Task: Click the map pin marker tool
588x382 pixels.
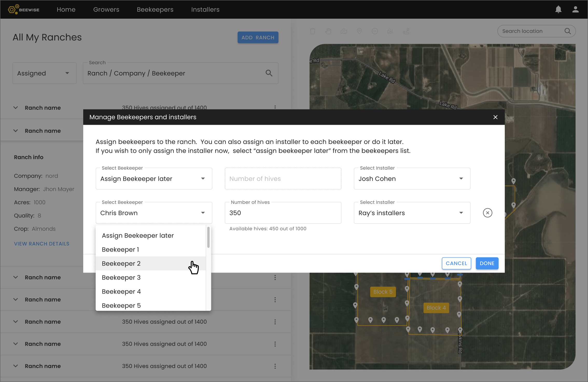Action: [359, 31]
